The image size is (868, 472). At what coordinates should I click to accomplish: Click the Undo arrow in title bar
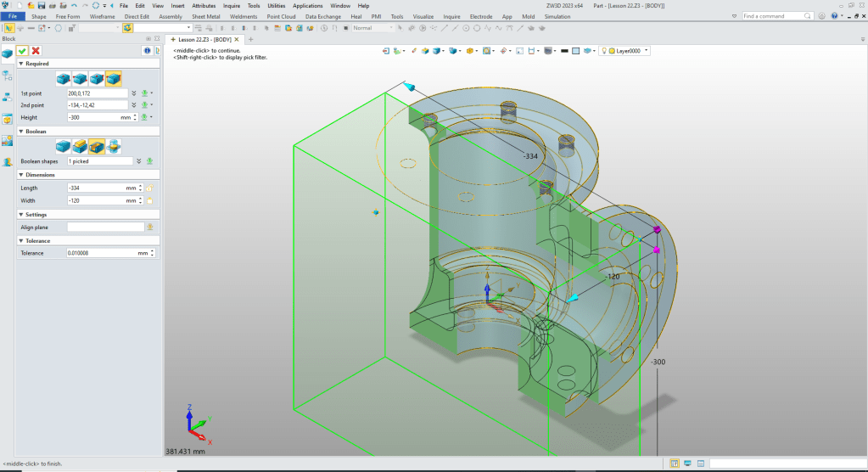[74, 5]
